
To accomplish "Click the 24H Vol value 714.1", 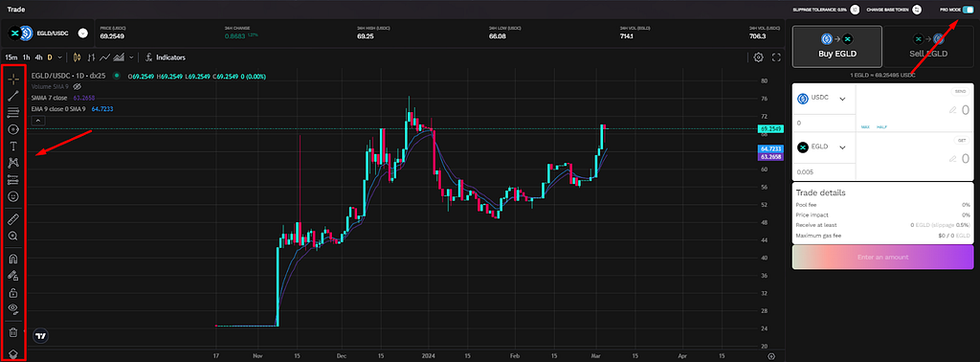I will click(x=627, y=36).
